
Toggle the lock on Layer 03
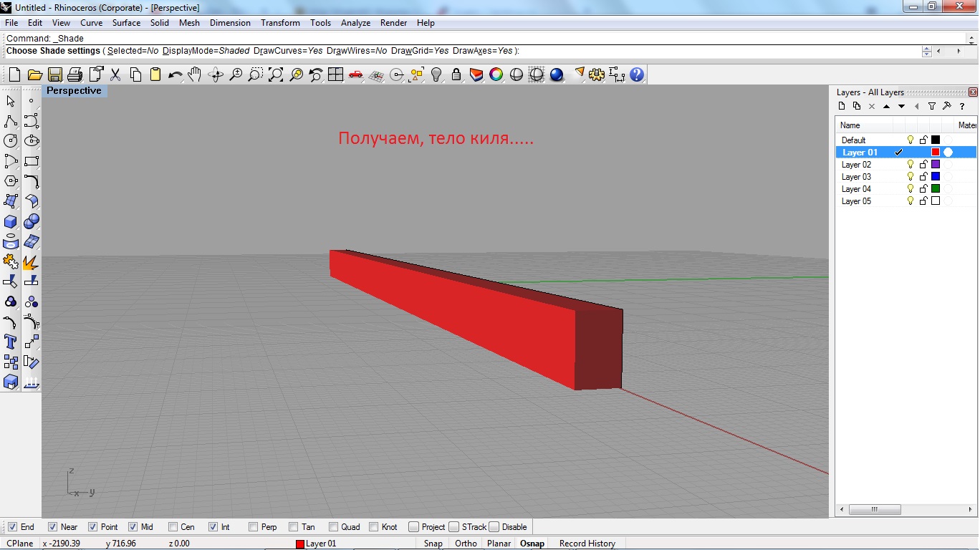tap(923, 177)
